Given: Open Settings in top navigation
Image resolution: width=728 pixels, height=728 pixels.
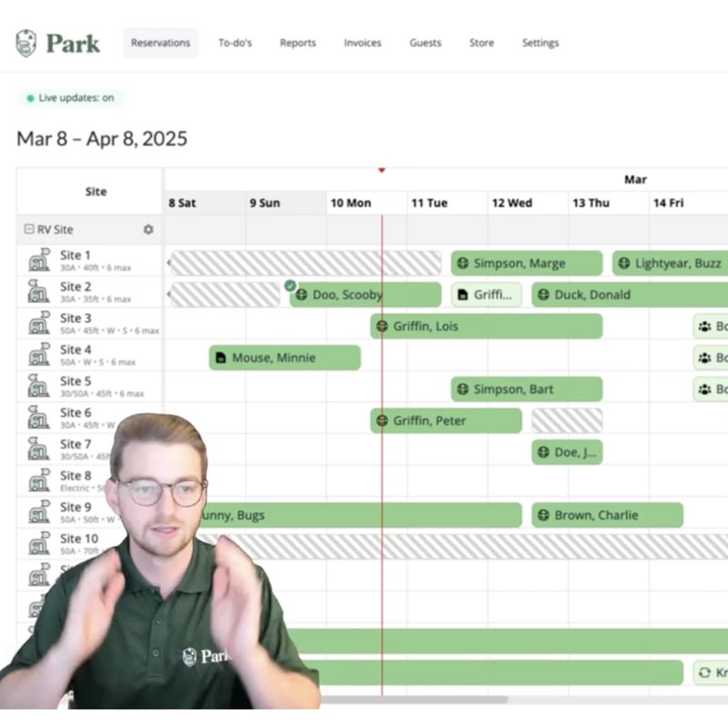Looking at the screenshot, I should (541, 43).
